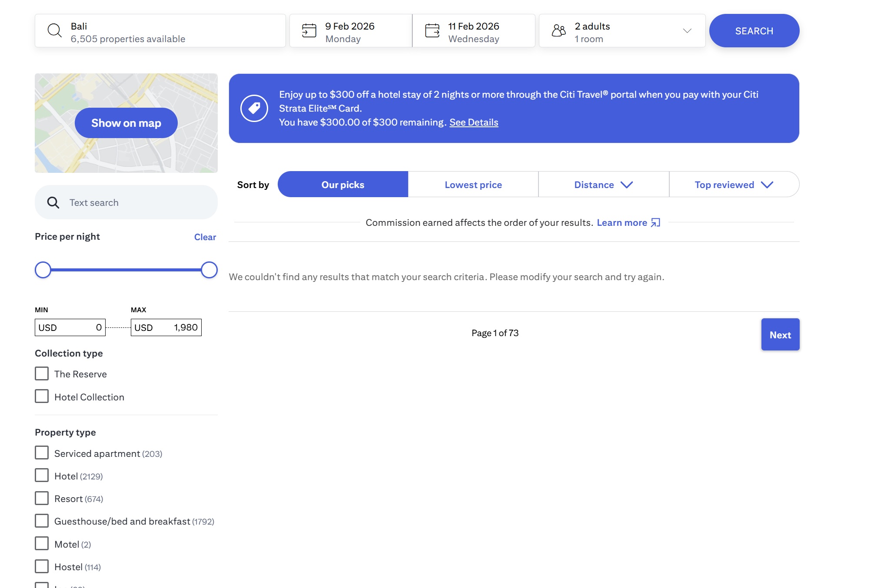
Task: Click the destination search magnifier icon
Action: coord(54,30)
